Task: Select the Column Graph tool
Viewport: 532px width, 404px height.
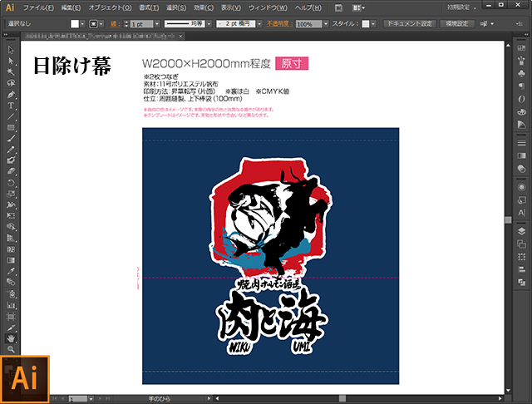Action: click(x=11, y=305)
